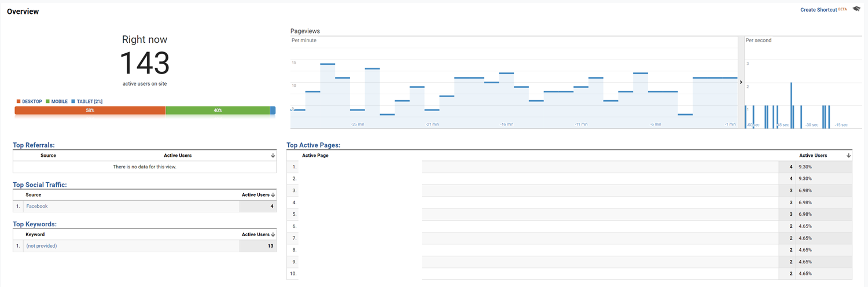Collapse pageviews chart with the arrow handle
The height and width of the screenshot is (287, 868).
(x=741, y=82)
